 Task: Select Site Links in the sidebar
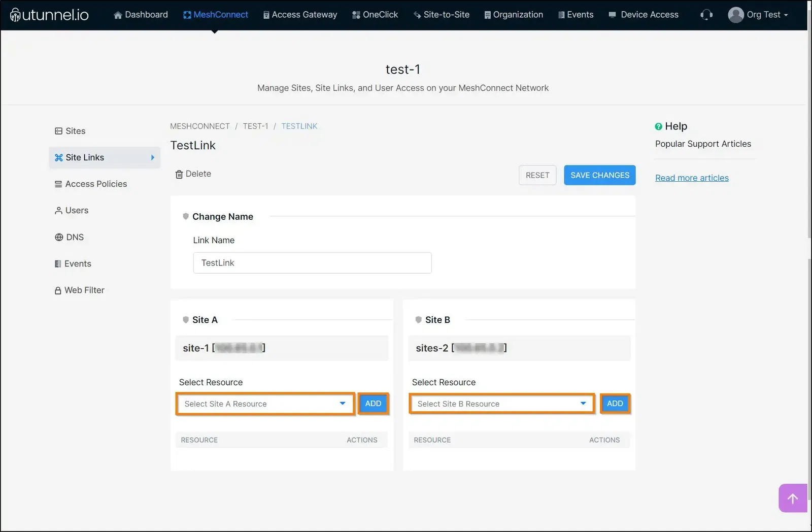pyautogui.click(x=105, y=157)
